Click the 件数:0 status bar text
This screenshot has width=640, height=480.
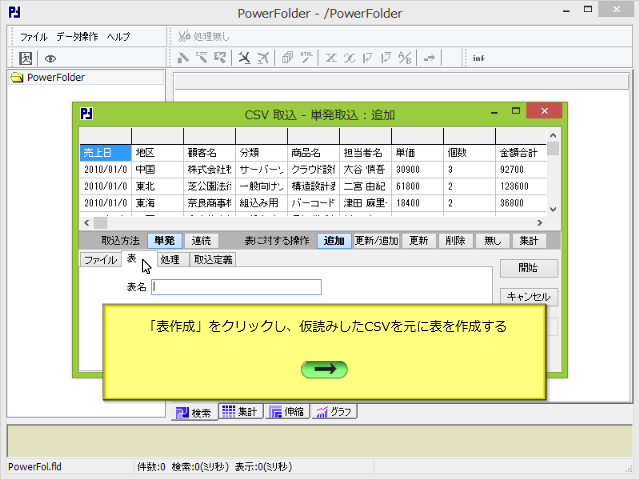tap(151, 467)
